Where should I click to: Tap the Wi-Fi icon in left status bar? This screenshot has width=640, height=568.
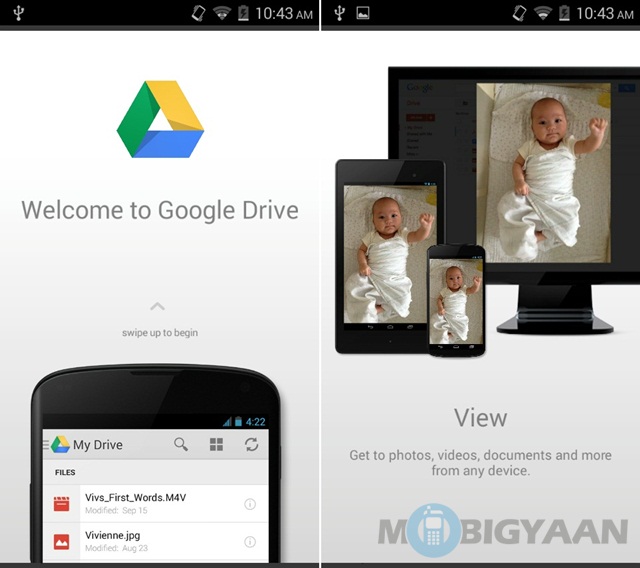click(222, 14)
